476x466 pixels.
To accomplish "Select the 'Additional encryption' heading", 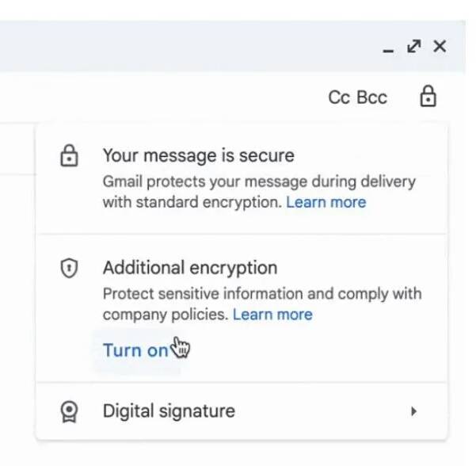I will [190, 267].
